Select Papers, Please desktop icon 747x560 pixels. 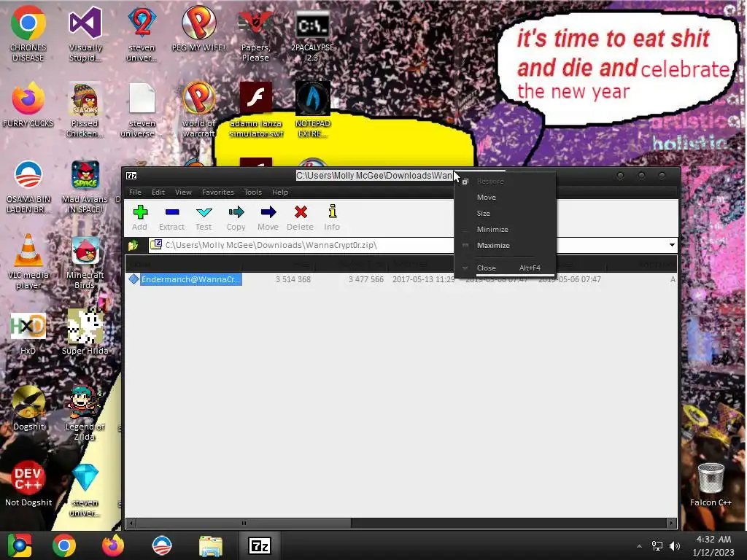[256, 34]
